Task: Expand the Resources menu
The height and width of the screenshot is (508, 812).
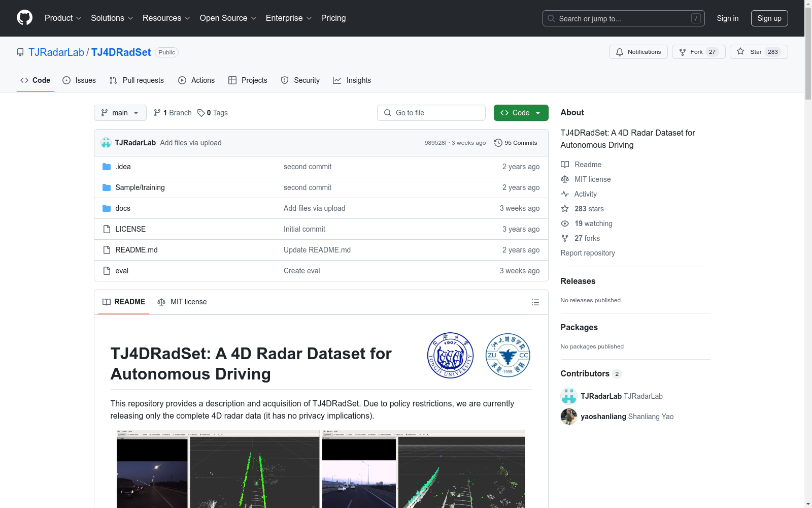Action: 166,18
